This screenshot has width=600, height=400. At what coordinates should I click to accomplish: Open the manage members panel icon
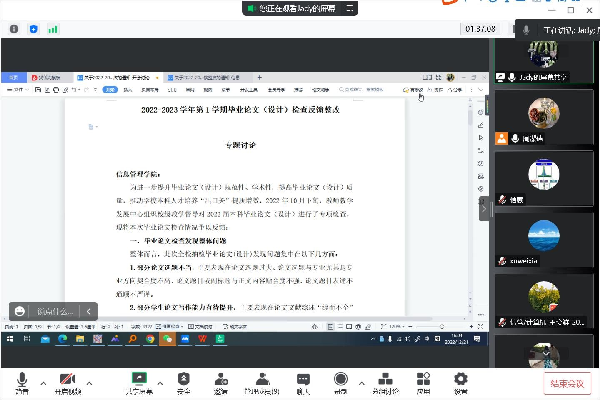(261, 380)
